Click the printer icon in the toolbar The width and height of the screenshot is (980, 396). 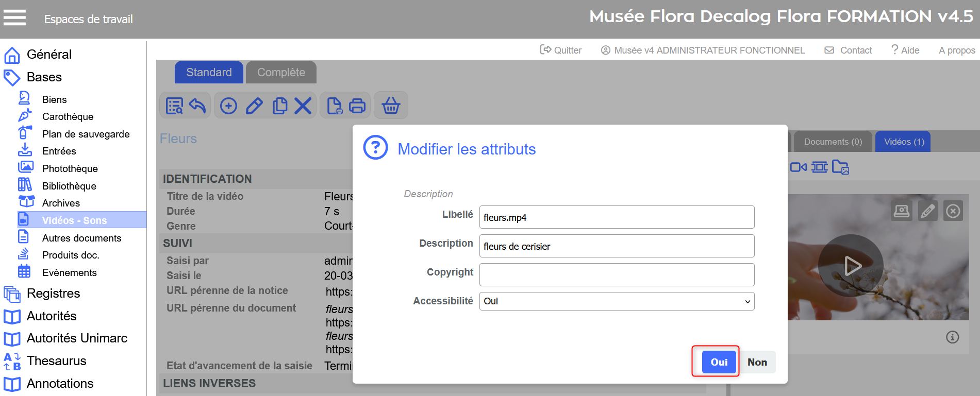(357, 106)
